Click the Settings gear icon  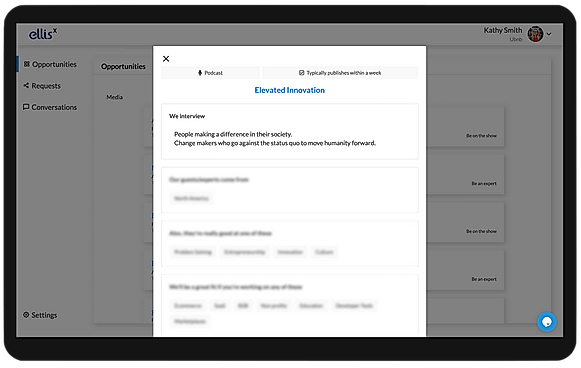[26, 315]
